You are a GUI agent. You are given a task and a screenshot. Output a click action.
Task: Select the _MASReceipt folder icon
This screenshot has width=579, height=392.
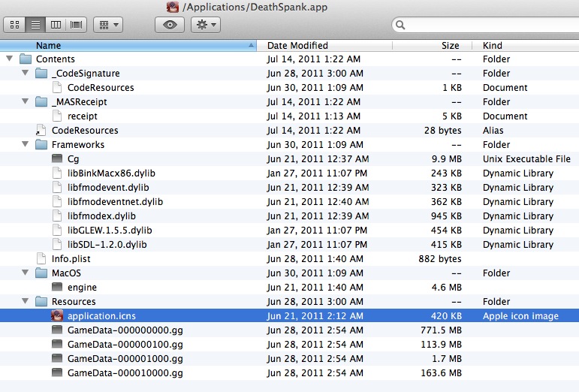pyautogui.click(x=41, y=101)
